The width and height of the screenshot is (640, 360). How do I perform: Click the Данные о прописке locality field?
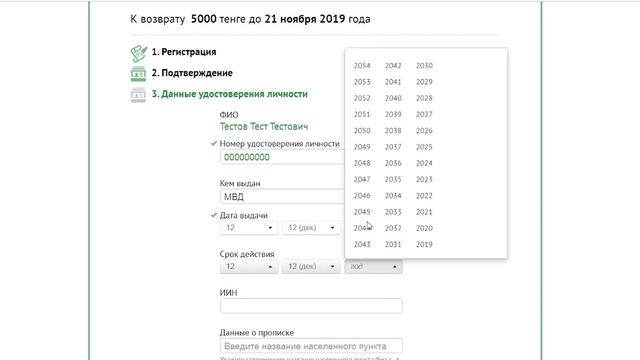(x=311, y=346)
